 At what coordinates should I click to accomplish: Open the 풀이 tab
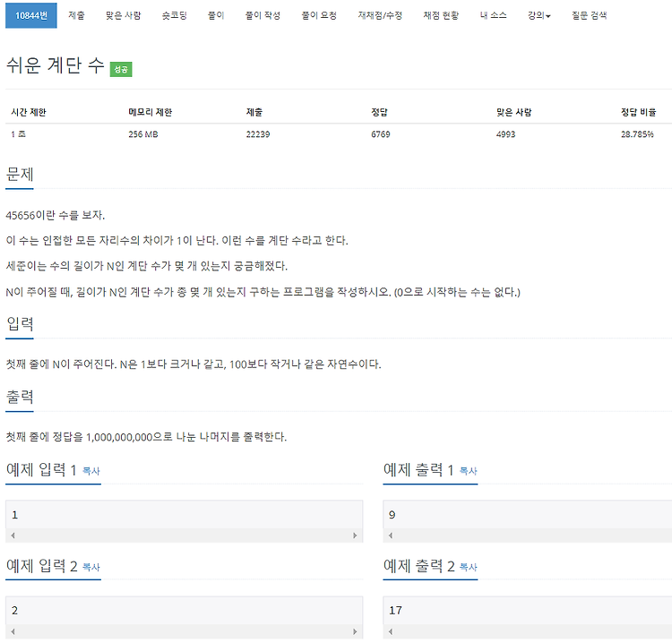(216, 15)
